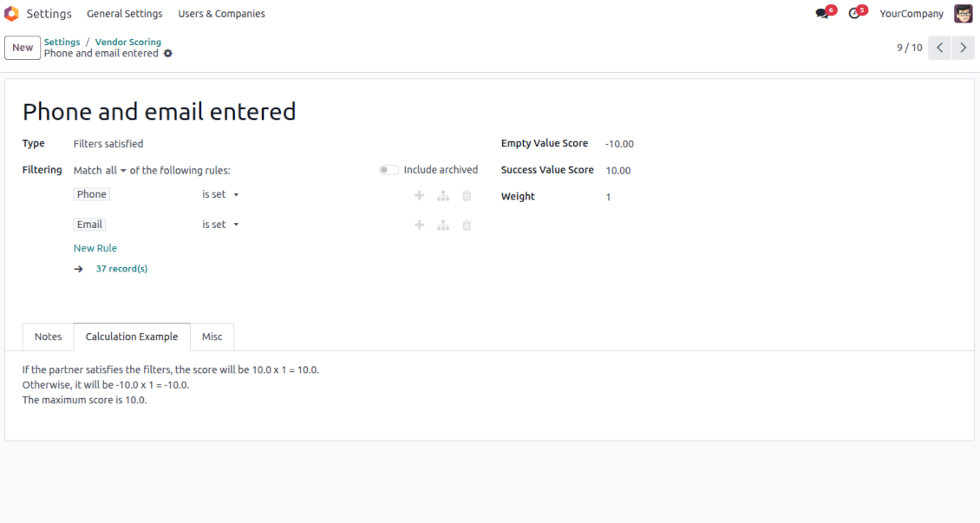The width and height of the screenshot is (980, 523).
Task: Delete the Email rule with trash icon
Action: pyautogui.click(x=467, y=225)
